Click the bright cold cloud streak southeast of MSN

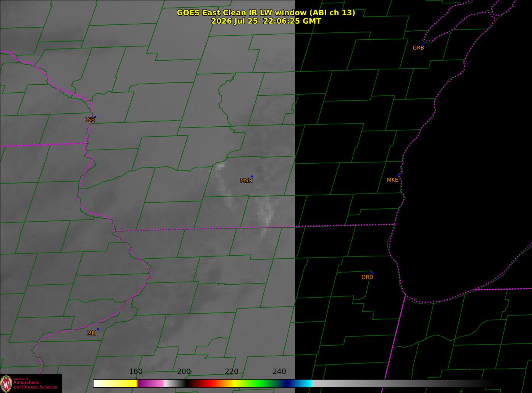tap(266, 214)
